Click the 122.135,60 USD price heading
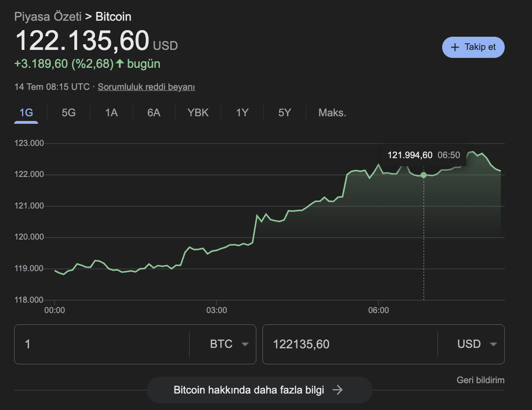Viewport: 532px width, 410px height. [96, 41]
